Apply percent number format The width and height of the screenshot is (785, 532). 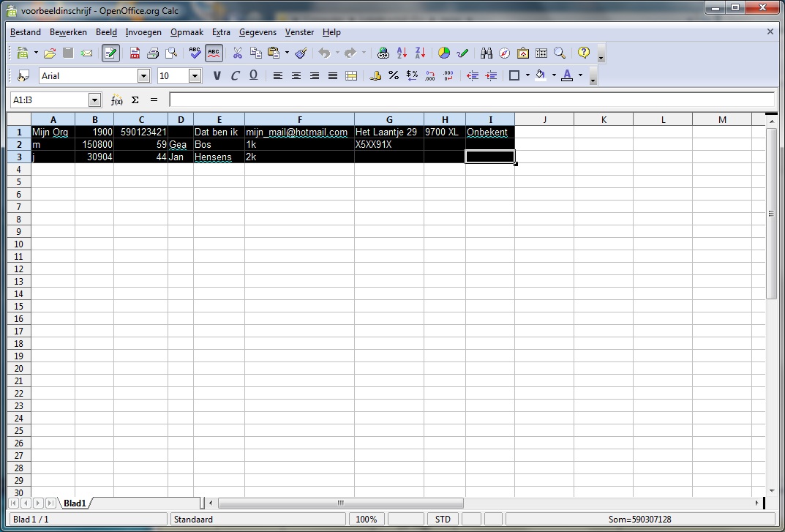click(394, 76)
